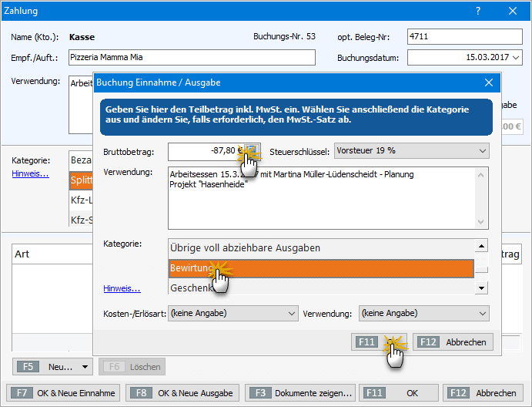532x407 pixels.
Task: Close the Buchung Einnahme / Ausgabe dialog
Action: tap(488, 82)
